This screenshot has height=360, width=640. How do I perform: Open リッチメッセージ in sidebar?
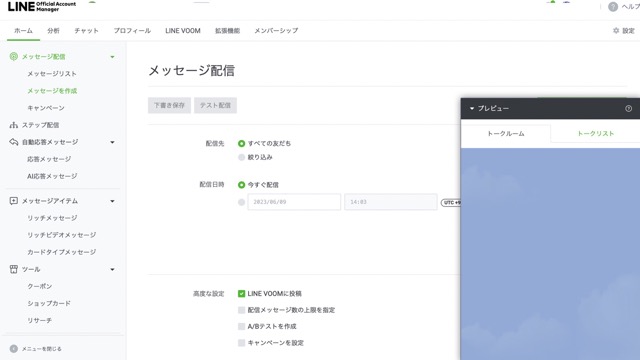[52, 218]
